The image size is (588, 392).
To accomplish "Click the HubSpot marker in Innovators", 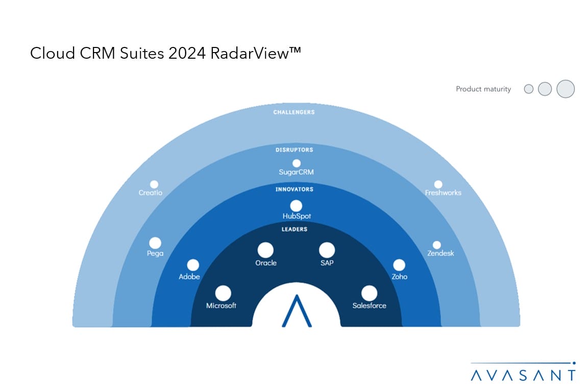I will (296, 206).
